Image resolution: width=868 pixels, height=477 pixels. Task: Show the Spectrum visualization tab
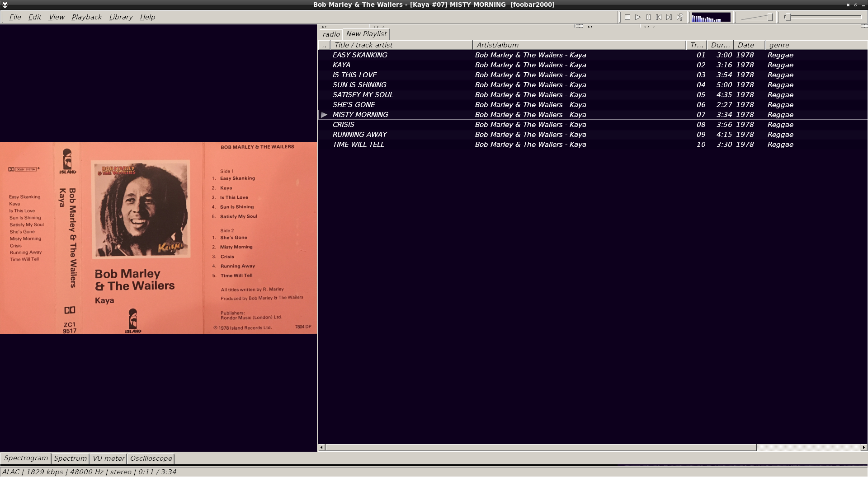click(70, 458)
